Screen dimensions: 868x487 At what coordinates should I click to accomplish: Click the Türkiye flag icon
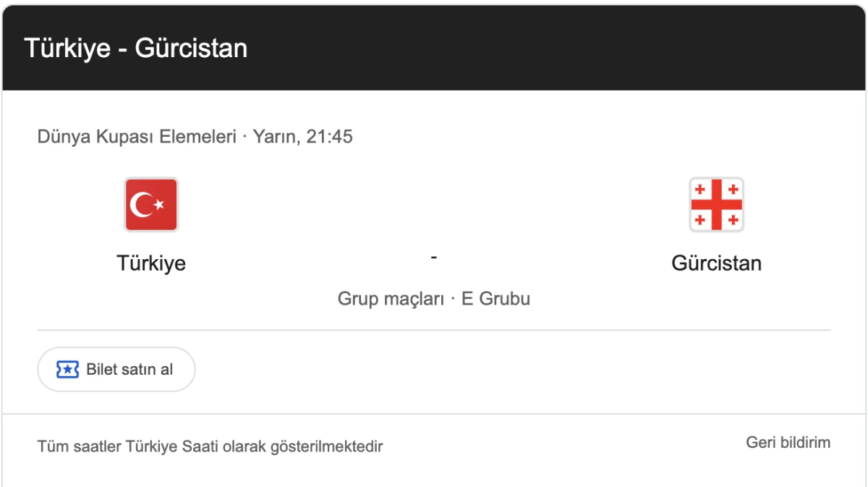pyautogui.click(x=151, y=205)
